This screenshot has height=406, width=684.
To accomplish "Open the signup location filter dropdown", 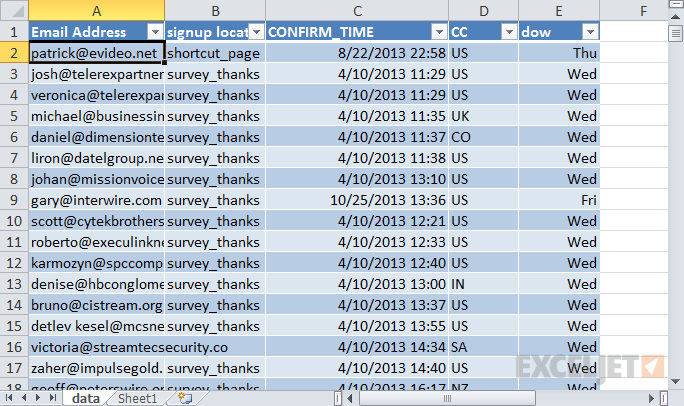I will 257,32.
